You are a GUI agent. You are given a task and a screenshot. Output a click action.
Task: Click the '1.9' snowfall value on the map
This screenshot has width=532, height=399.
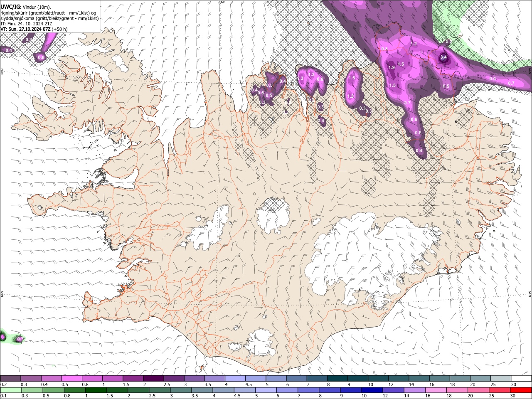[392, 67]
